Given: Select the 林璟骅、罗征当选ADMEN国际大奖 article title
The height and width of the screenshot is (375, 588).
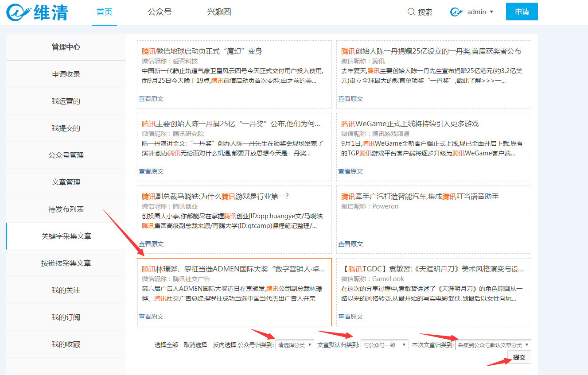Looking at the screenshot, I should tap(234, 269).
